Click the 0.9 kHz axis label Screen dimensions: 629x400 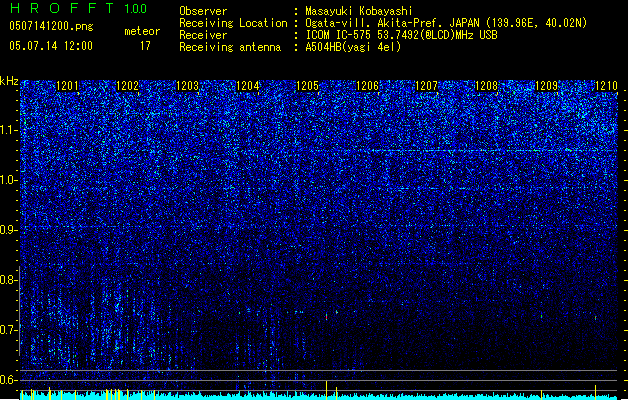click(x=8, y=230)
